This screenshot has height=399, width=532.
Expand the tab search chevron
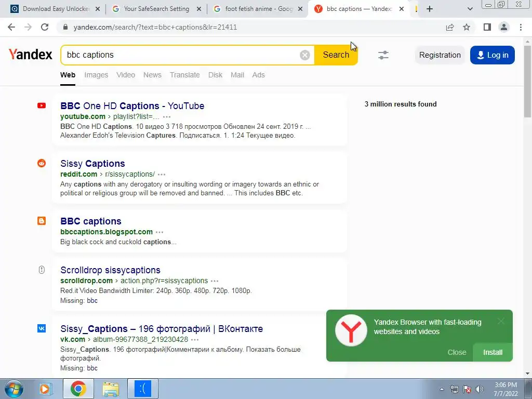point(470,9)
